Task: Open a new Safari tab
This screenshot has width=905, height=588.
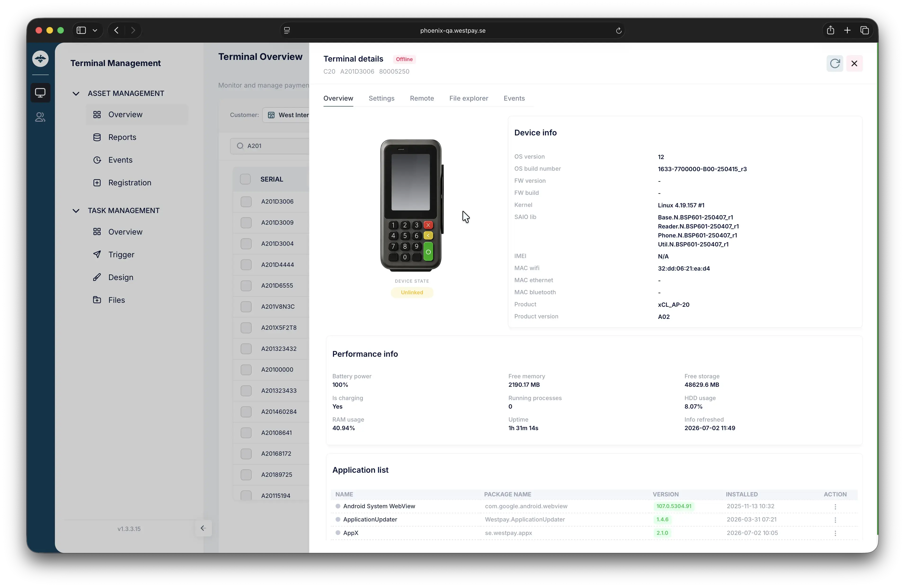Action: tap(847, 30)
